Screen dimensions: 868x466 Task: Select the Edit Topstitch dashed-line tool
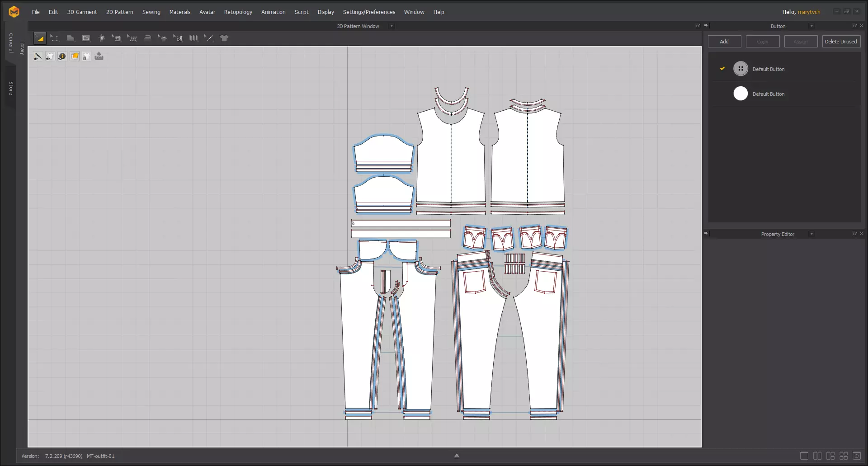coord(208,38)
